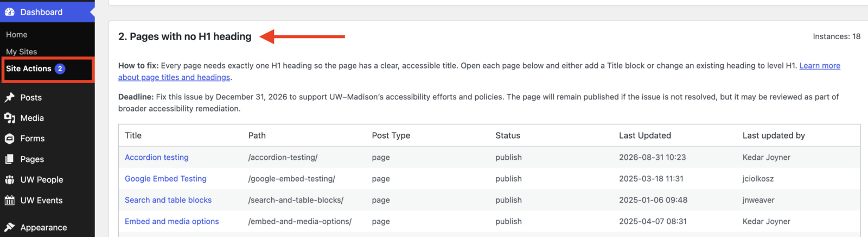Open the Site Actions submenu item
Viewport: 868px width, 237px height.
point(29,68)
